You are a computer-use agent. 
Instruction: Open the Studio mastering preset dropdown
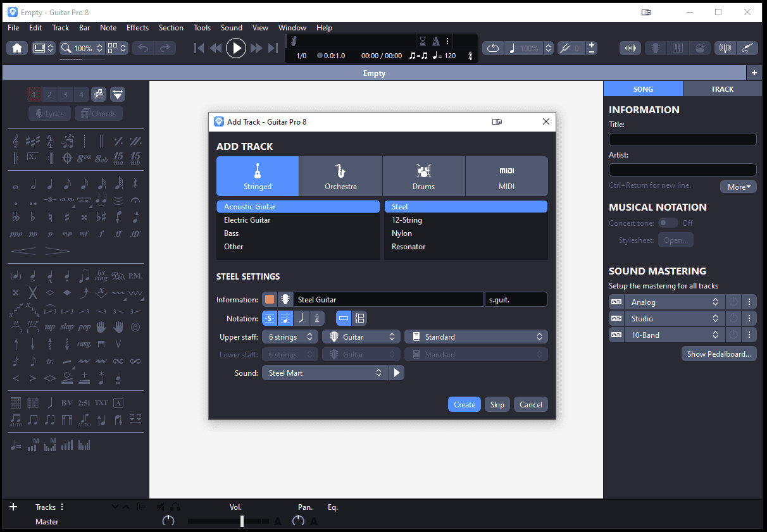[674, 318]
